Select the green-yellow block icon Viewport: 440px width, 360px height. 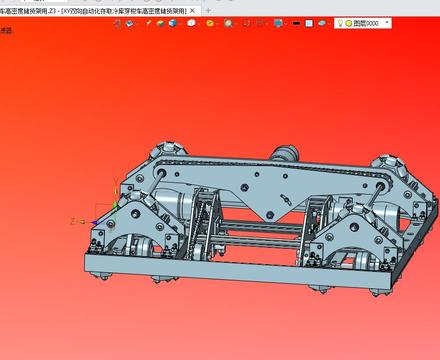(x=161, y=23)
